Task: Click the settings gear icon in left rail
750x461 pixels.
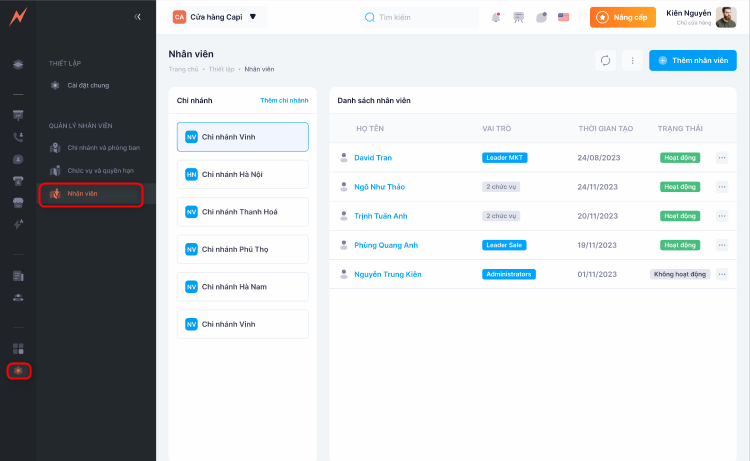Action: click(x=18, y=371)
